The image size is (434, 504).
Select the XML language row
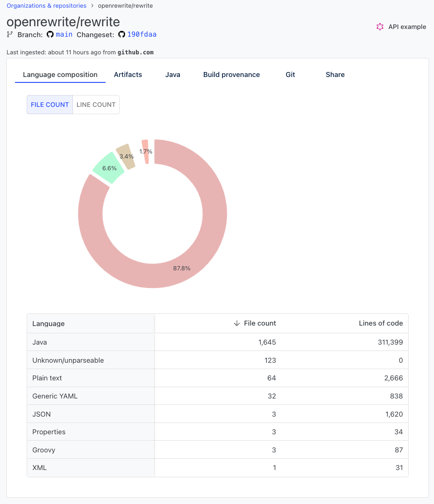[217, 468]
